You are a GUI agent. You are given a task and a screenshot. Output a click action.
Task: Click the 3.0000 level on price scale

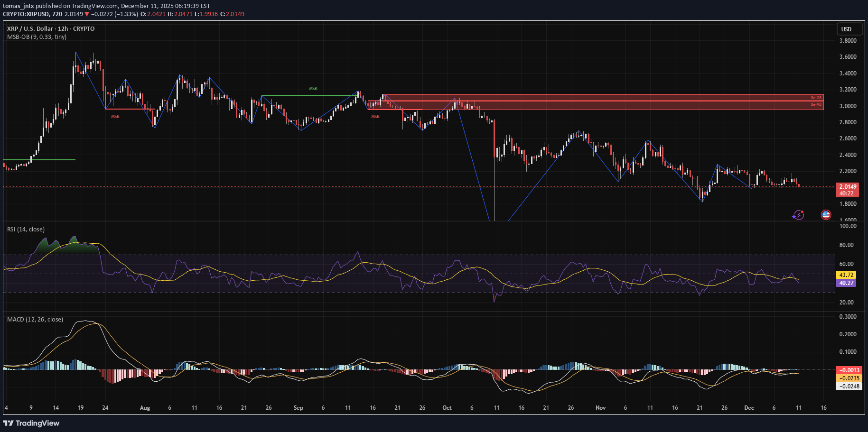[x=848, y=106]
